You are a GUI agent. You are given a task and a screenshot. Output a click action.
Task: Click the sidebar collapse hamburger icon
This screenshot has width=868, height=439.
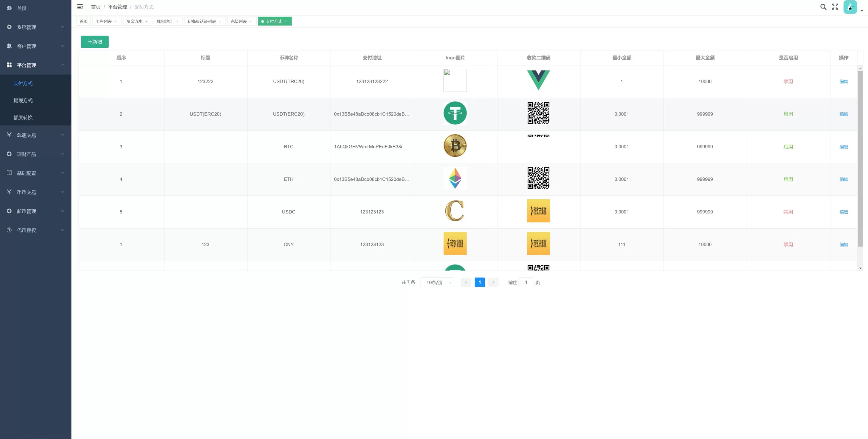pyautogui.click(x=80, y=7)
